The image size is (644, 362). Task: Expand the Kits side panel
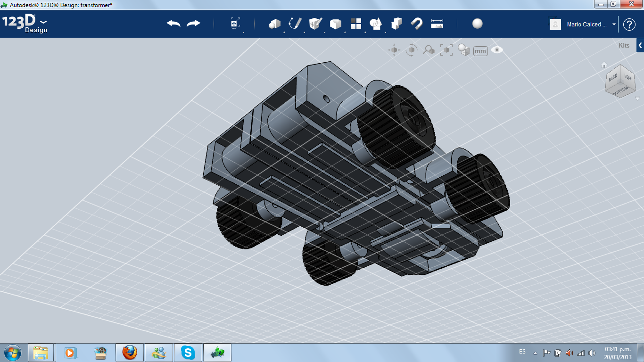(640, 45)
